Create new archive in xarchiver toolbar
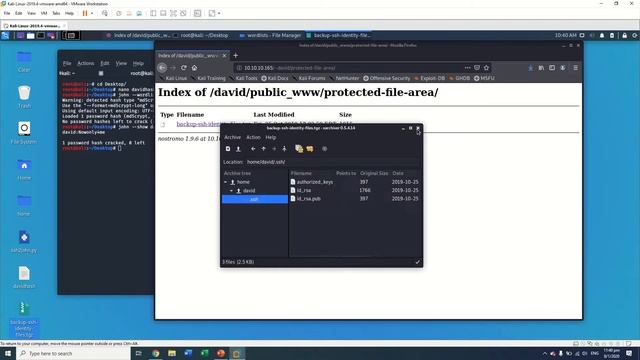Viewport: 640px width, 360px height. pyautogui.click(x=228, y=149)
